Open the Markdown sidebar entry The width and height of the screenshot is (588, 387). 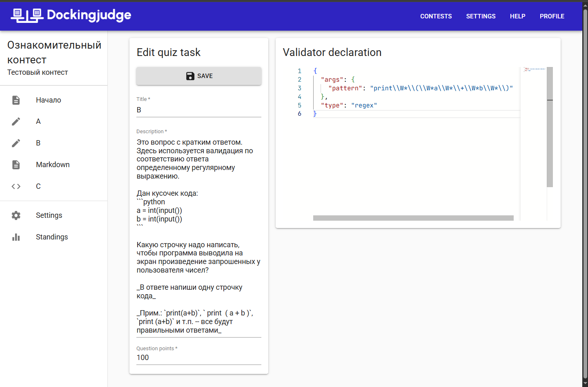pos(54,165)
